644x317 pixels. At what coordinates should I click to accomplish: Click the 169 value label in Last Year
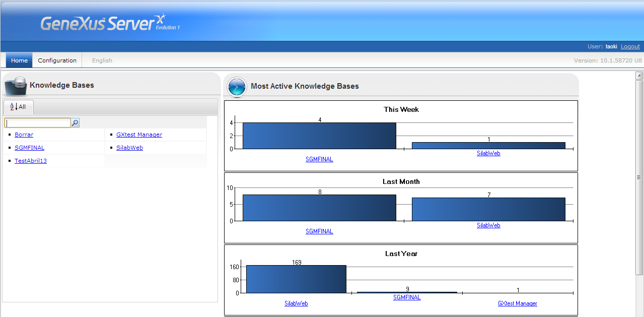[x=297, y=262]
